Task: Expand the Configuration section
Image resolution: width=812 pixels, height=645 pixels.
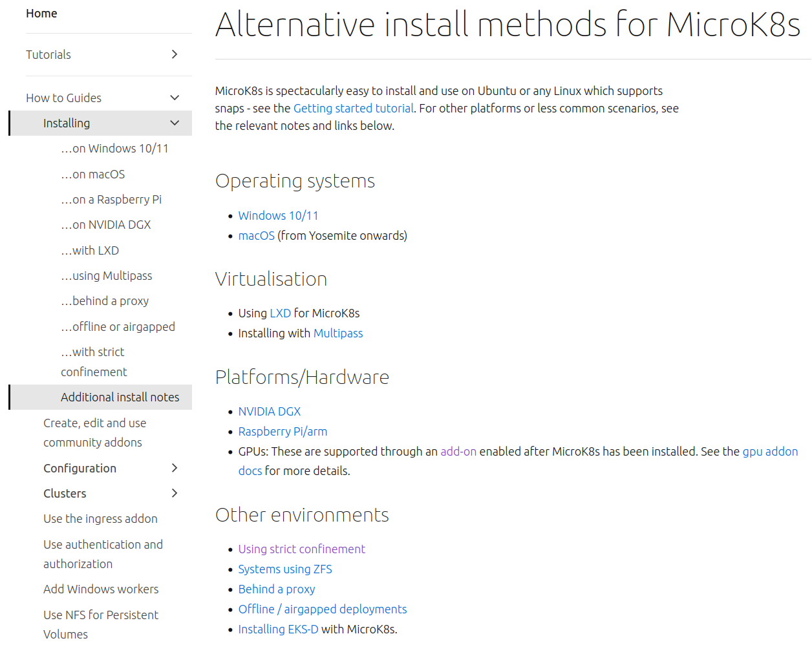Action: (x=174, y=468)
